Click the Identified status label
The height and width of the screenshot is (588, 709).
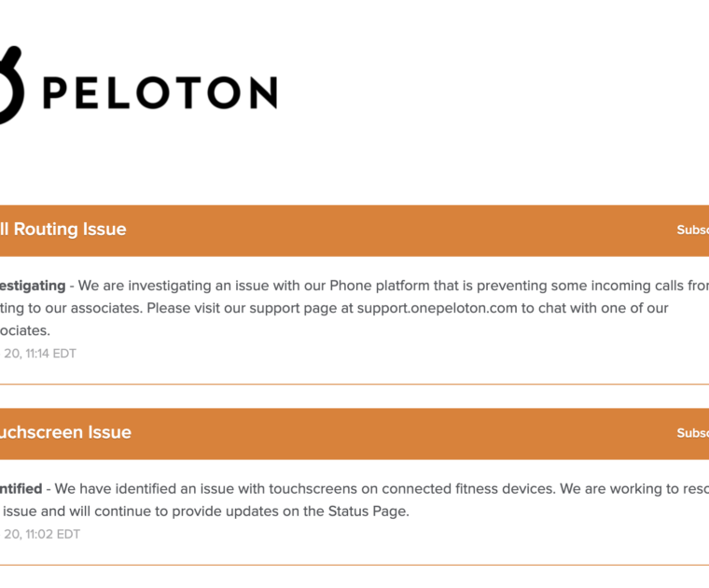coord(21,488)
